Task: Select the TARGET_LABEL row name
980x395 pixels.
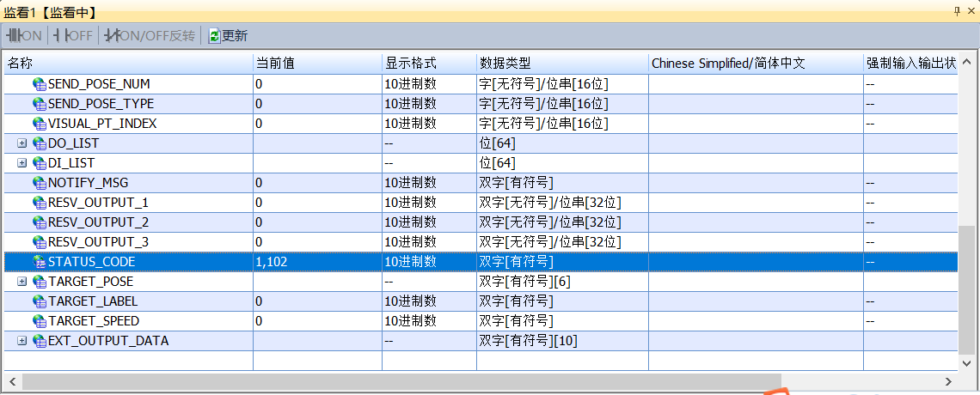Action: click(93, 301)
